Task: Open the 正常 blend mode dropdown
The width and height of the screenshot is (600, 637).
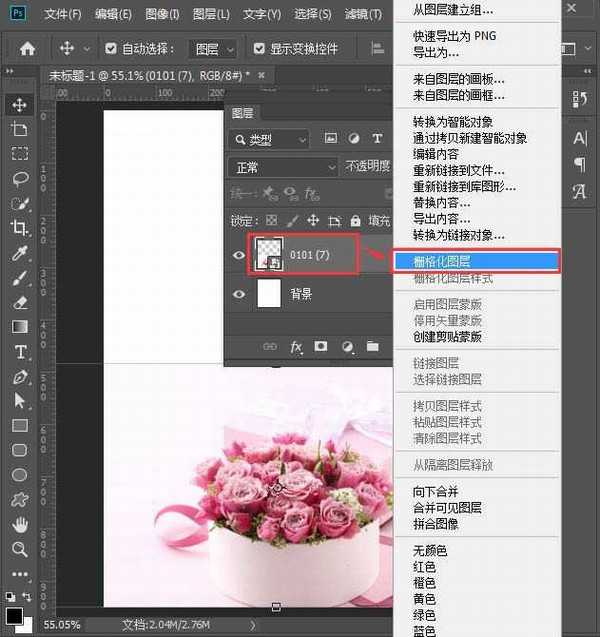Action: (285, 167)
